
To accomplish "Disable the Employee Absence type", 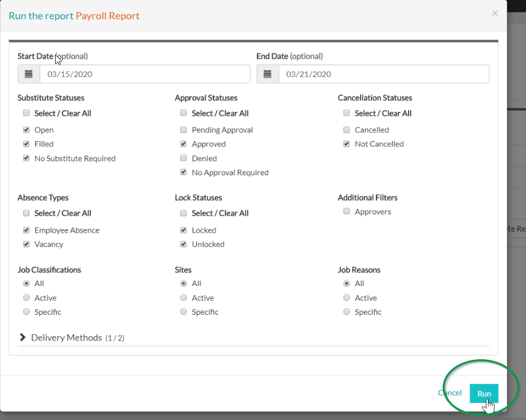I will point(26,230).
